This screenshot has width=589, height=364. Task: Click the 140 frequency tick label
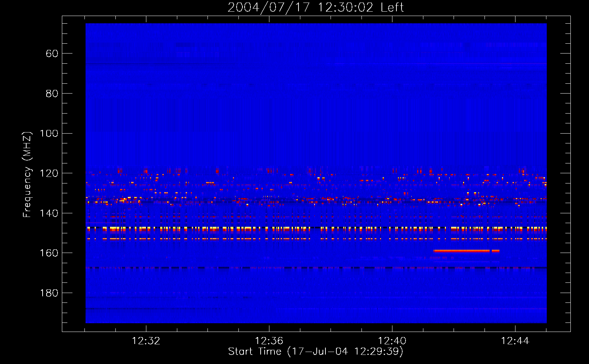click(x=49, y=213)
